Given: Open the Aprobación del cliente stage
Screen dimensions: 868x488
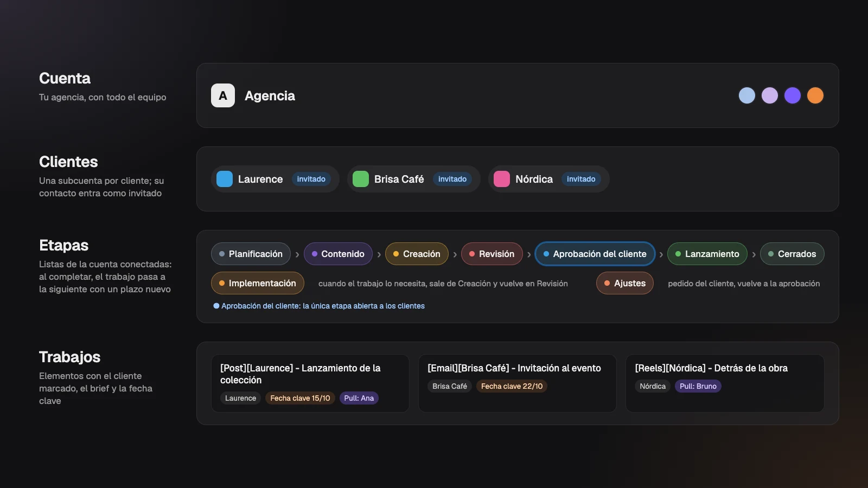Looking at the screenshot, I should click(x=595, y=254).
